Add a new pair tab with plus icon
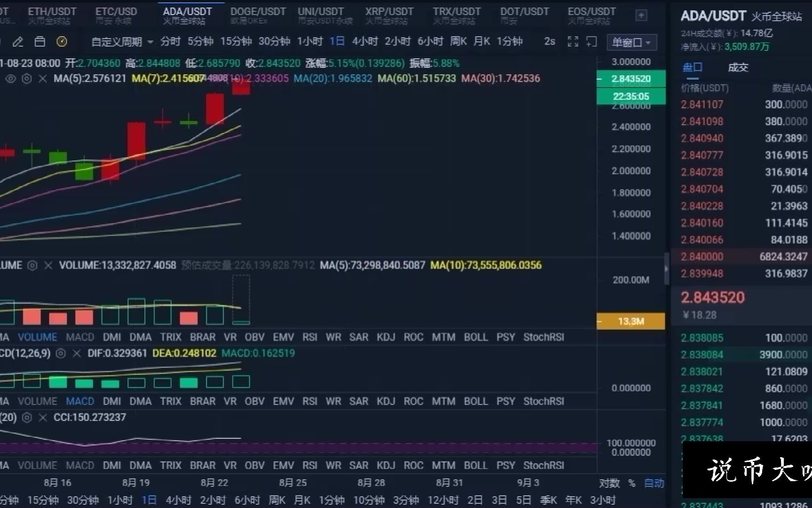Viewport: 812px width, 508px height. tap(641, 16)
